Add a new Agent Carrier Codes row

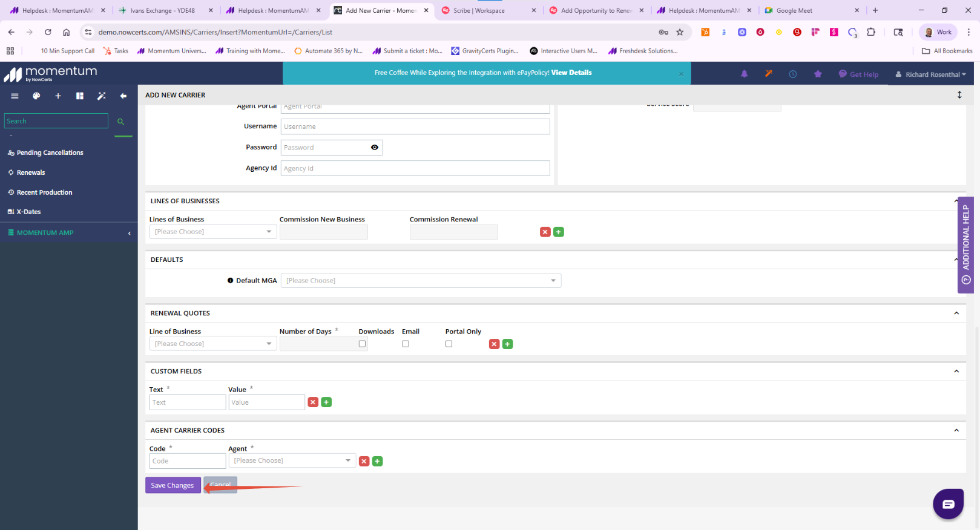378,461
